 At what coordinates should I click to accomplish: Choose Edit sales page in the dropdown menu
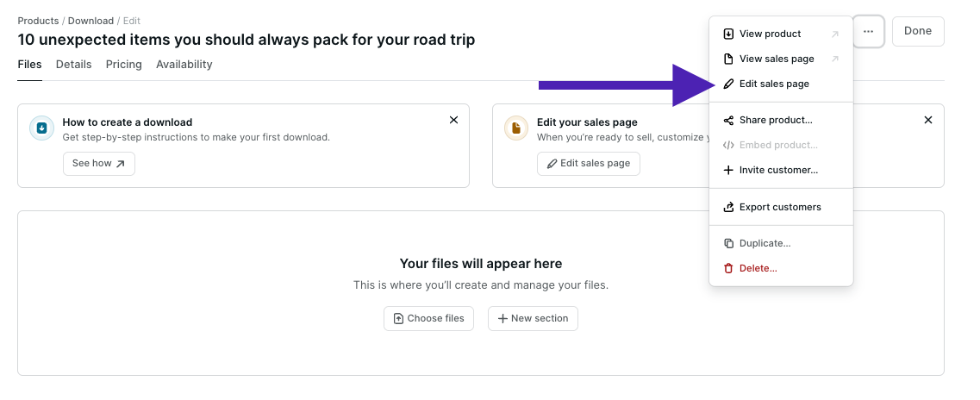pyautogui.click(x=774, y=84)
